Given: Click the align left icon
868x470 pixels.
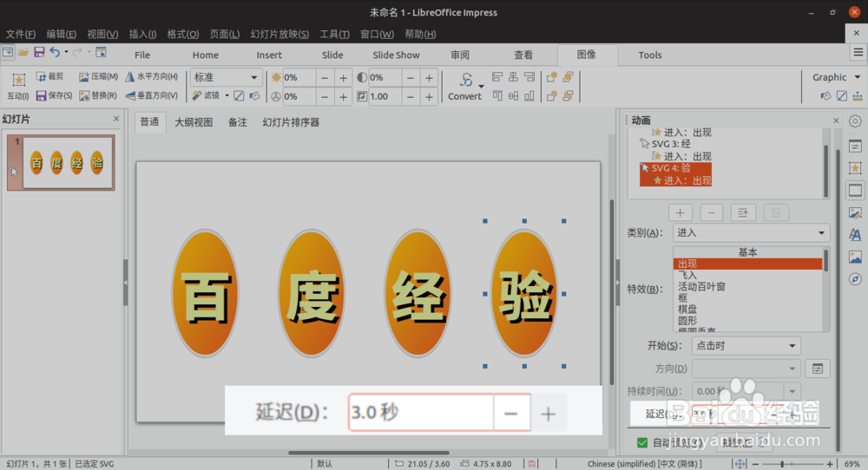Looking at the screenshot, I should click(497, 77).
